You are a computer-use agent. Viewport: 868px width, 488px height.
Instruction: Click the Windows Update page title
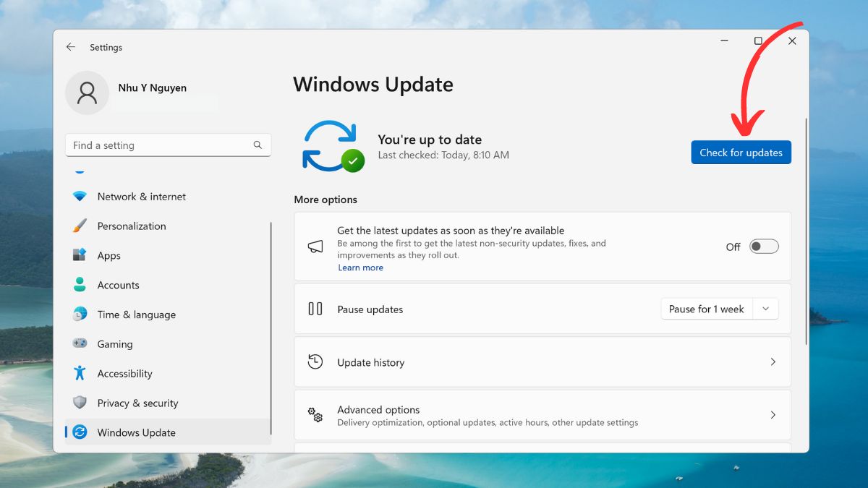(x=373, y=85)
